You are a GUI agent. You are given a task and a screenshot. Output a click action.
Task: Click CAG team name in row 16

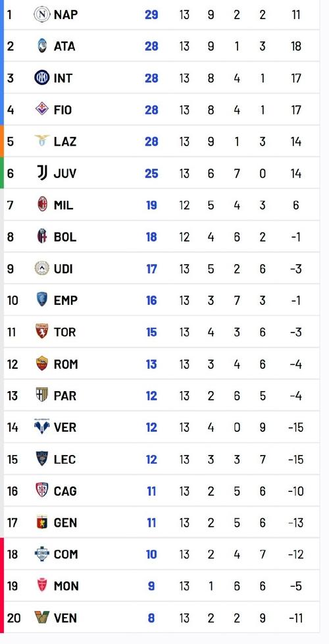pyautogui.click(x=65, y=491)
